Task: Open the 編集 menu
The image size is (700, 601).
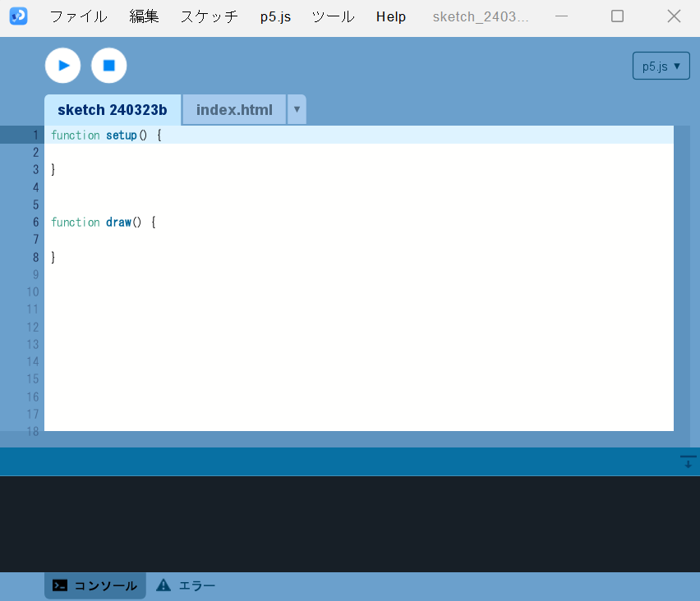Action: point(144,16)
